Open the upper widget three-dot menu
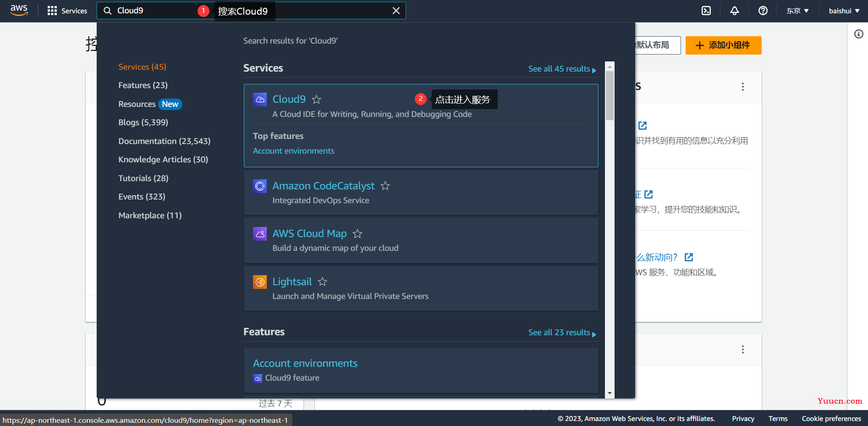The image size is (868, 426). [x=742, y=87]
